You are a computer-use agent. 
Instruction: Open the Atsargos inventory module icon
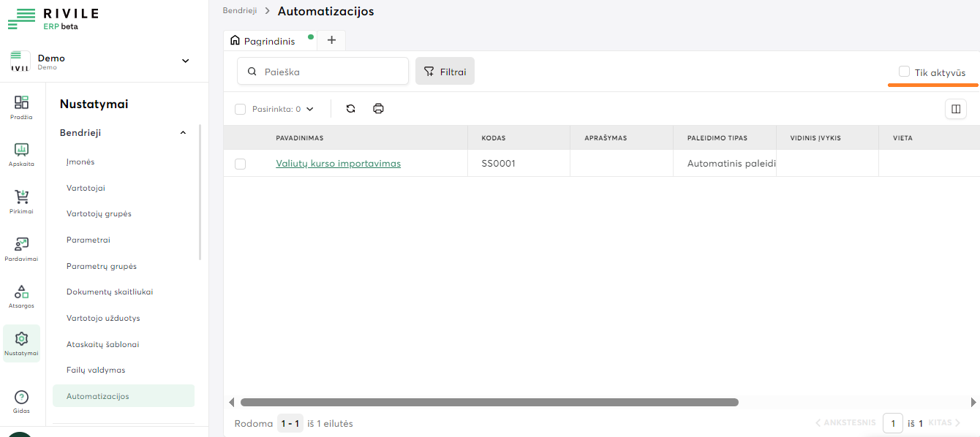[x=21, y=292]
